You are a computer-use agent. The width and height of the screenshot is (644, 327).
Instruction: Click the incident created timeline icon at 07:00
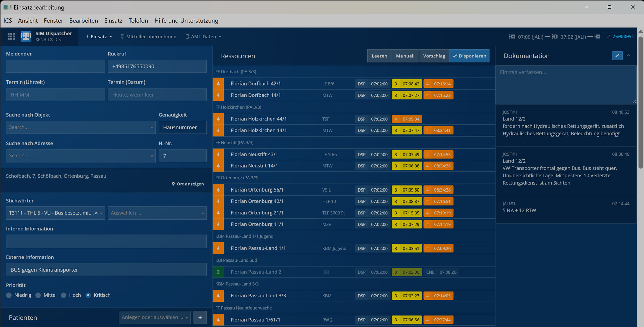(x=512, y=37)
